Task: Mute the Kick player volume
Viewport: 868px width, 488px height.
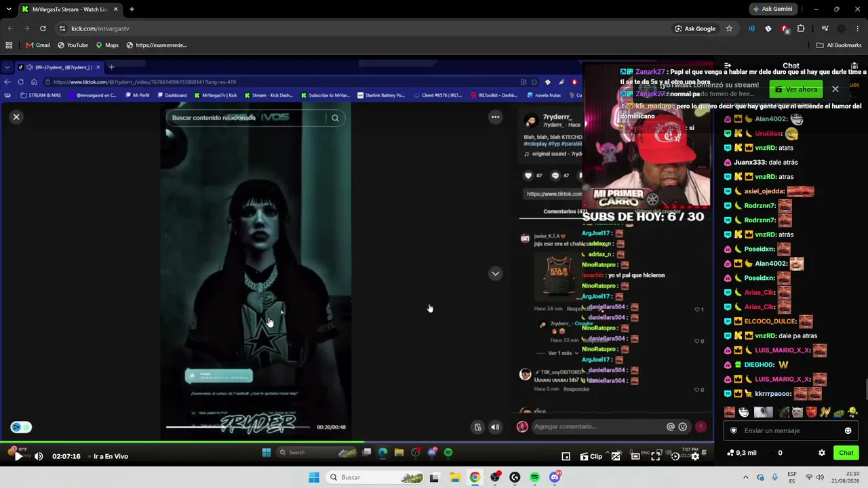Action: pos(39,456)
